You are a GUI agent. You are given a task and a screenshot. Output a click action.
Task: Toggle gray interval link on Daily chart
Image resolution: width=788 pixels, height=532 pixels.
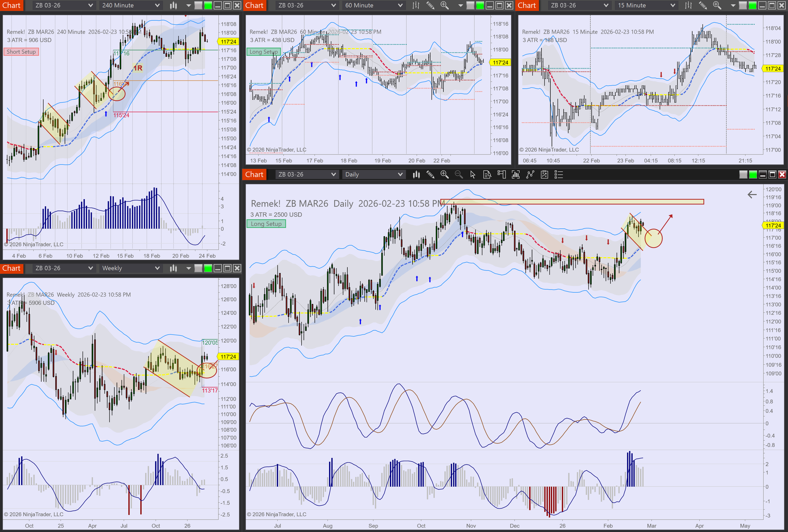tap(743, 175)
